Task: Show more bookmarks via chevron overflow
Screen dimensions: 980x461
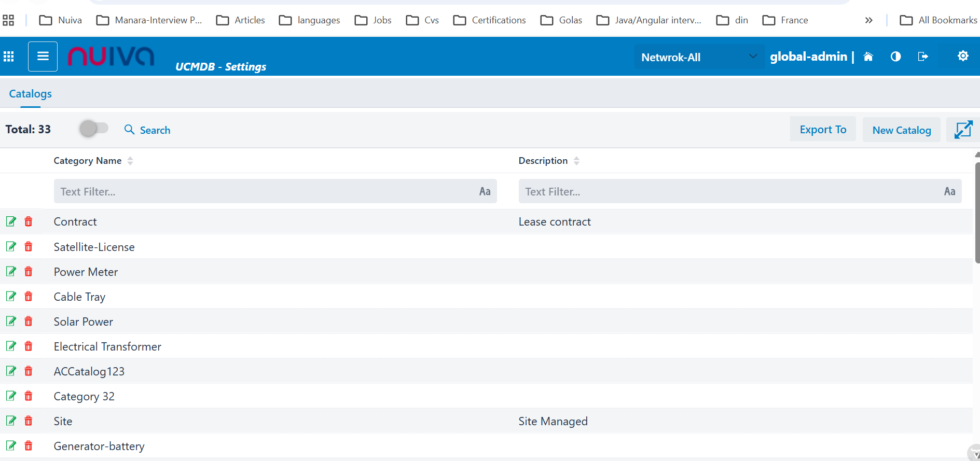Action: pos(868,20)
